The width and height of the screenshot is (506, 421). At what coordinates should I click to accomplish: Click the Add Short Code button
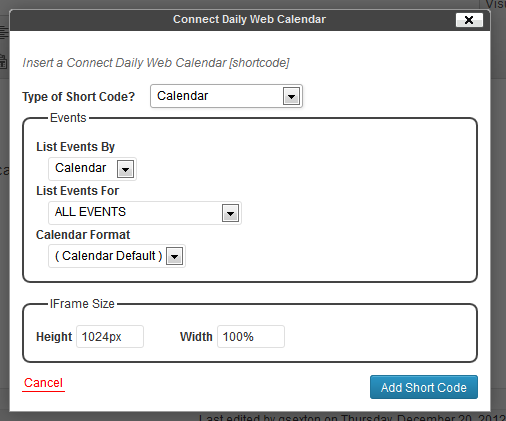(x=424, y=387)
